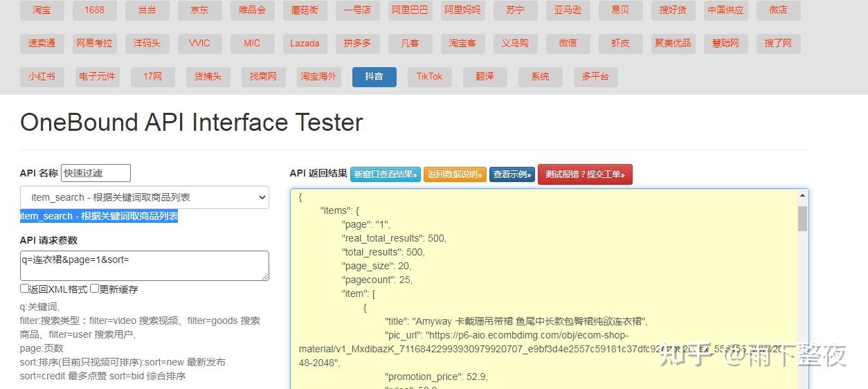Select the 抖音 platform tab

point(374,77)
